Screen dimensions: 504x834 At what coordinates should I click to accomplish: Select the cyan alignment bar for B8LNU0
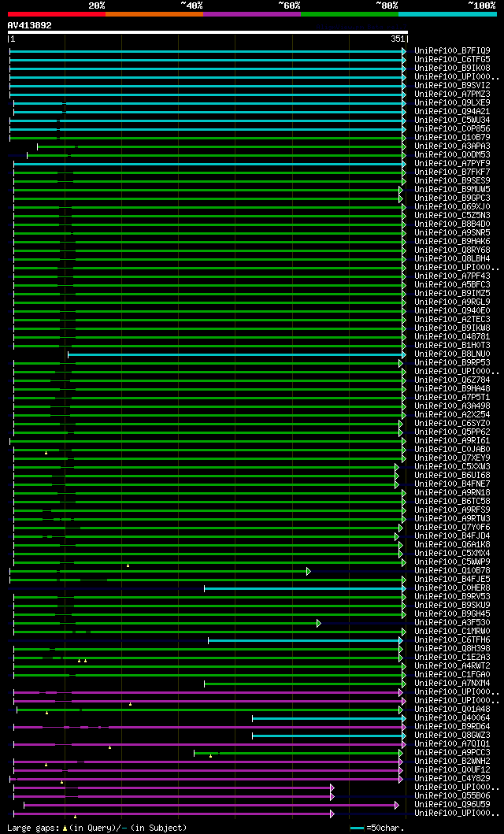pyautogui.click(x=235, y=354)
